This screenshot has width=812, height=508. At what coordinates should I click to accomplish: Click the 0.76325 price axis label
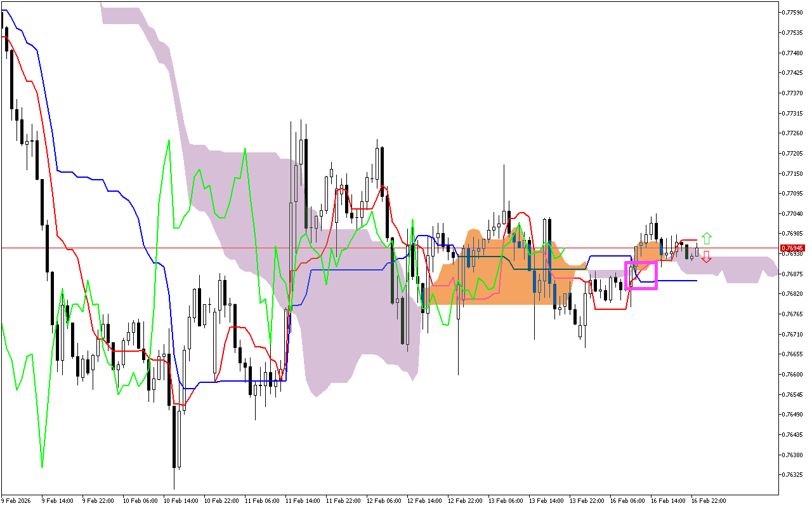coord(793,474)
